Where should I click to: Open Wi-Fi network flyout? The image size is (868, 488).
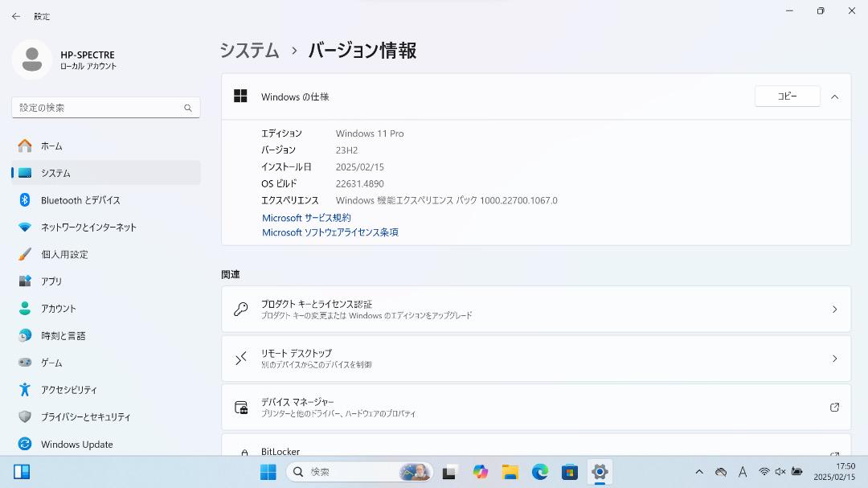coord(764,472)
